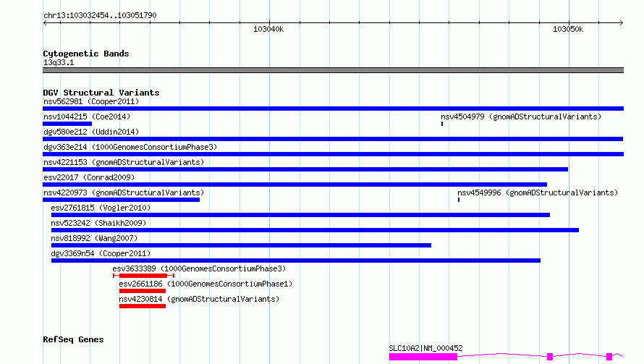Open nsv562981 (Cooper2011) label
The image size is (644, 364).
point(91,101)
